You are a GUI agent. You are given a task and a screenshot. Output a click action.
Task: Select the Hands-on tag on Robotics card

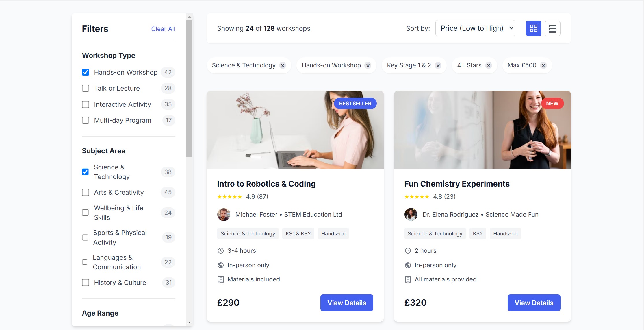pyautogui.click(x=333, y=233)
